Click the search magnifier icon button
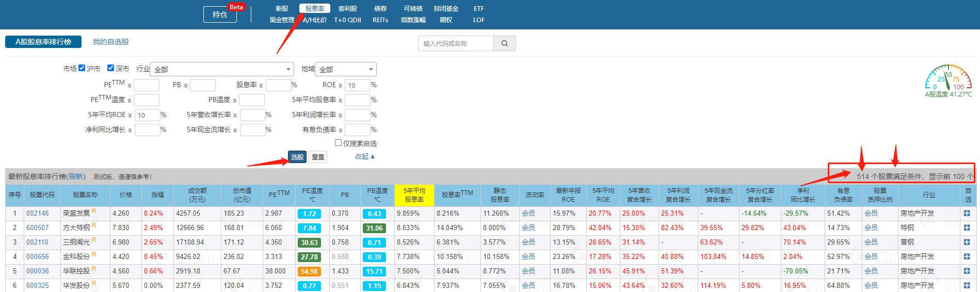This screenshot has height=292, width=980. [x=504, y=43]
